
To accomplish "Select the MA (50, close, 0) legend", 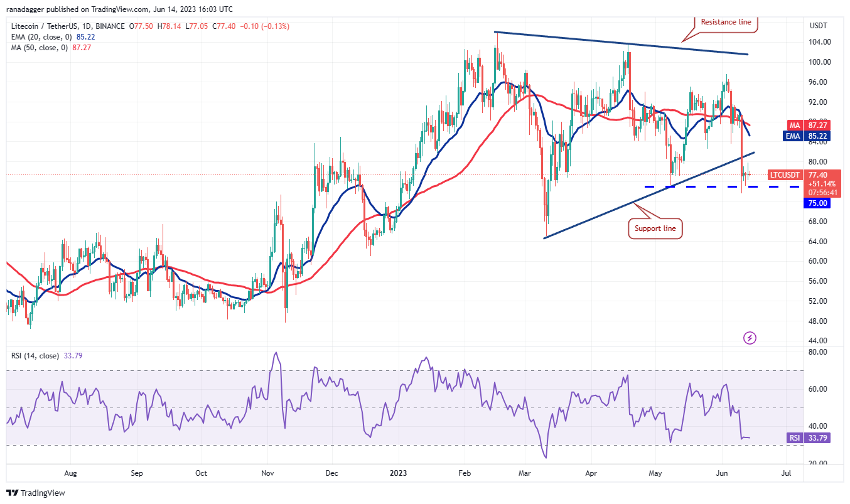I will [x=47, y=48].
